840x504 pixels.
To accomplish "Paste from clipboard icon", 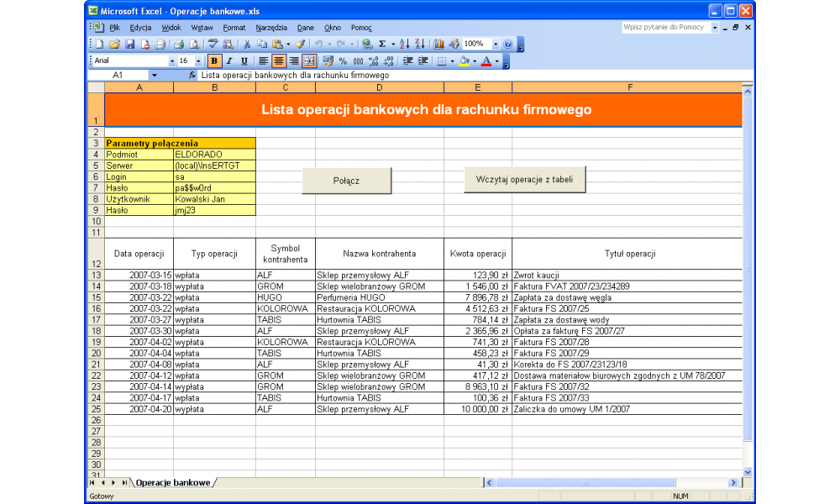I will point(277,45).
